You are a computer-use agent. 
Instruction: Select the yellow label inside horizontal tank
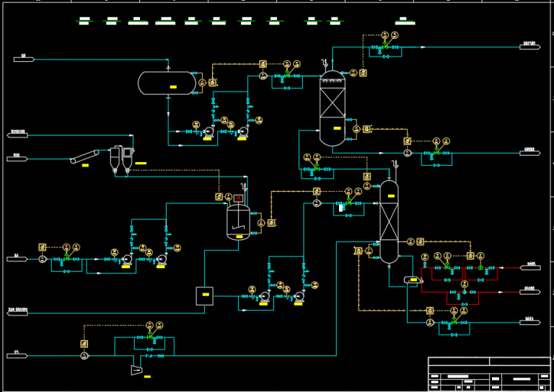[x=173, y=87]
